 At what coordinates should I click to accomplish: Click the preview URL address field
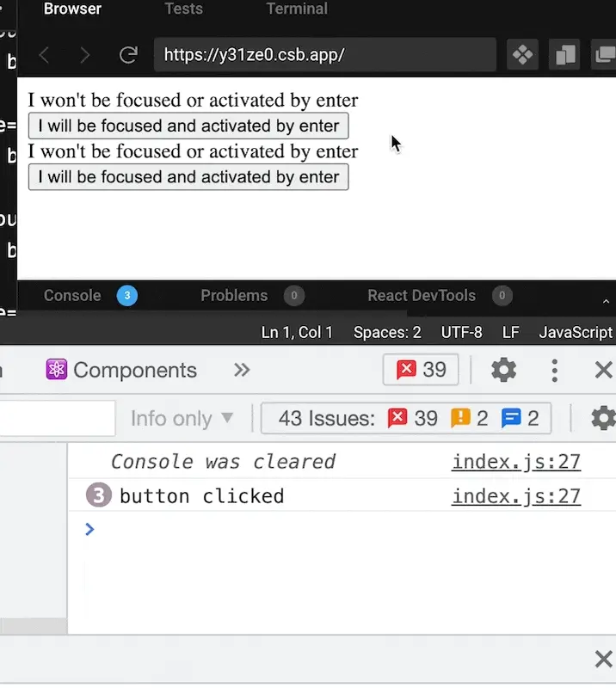[325, 55]
